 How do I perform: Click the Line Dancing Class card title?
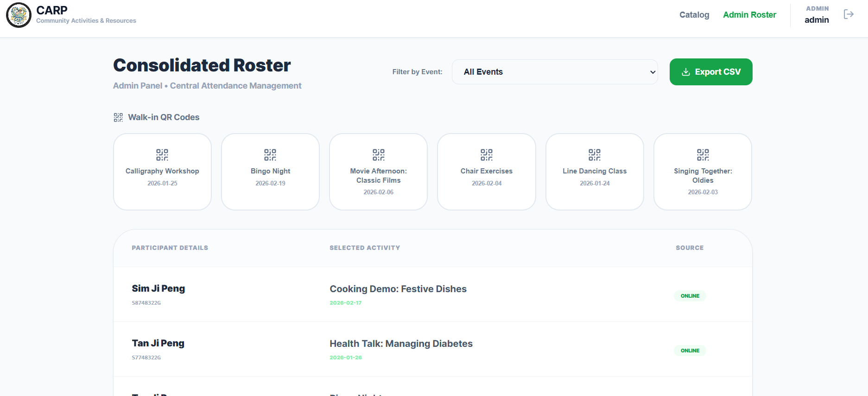click(595, 171)
